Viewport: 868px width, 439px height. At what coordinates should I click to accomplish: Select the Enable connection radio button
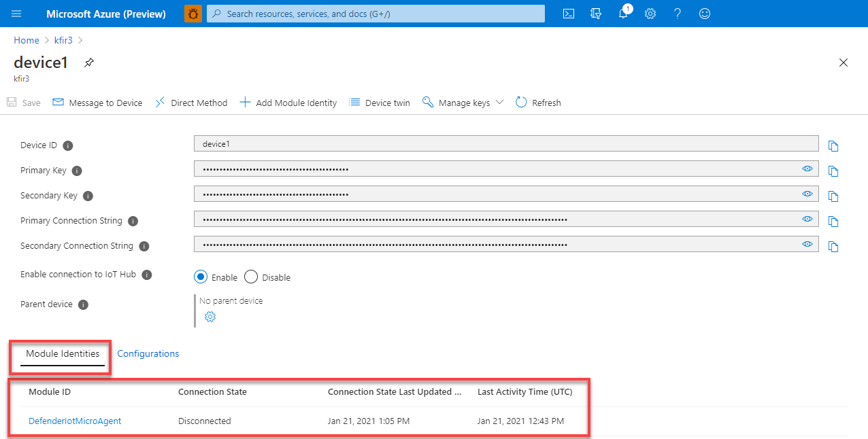point(201,277)
